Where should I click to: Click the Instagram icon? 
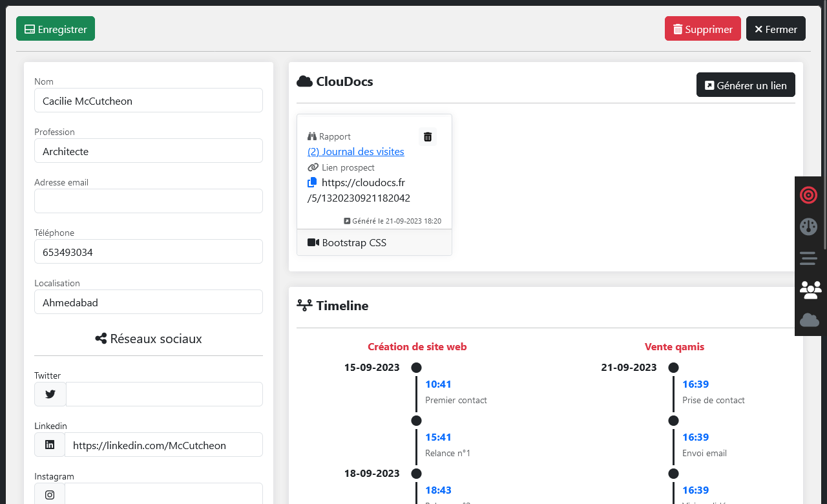[50, 494]
